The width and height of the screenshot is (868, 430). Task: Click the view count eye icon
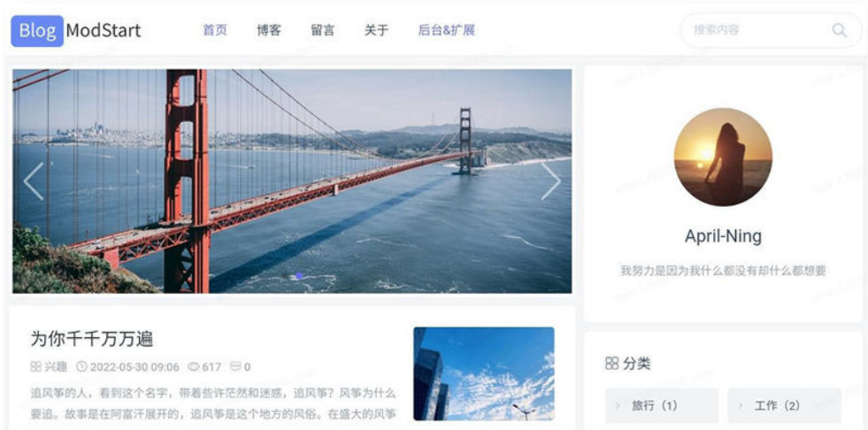click(193, 366)
